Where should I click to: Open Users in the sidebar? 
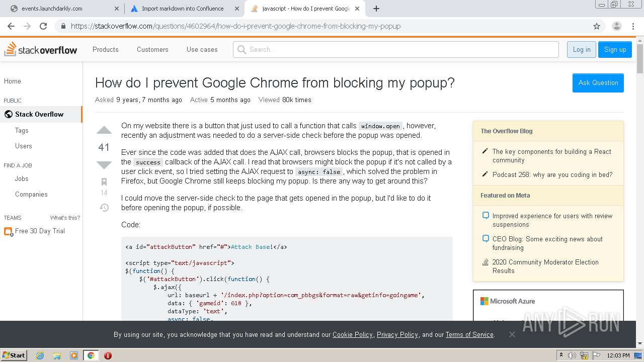pos(24,146)
